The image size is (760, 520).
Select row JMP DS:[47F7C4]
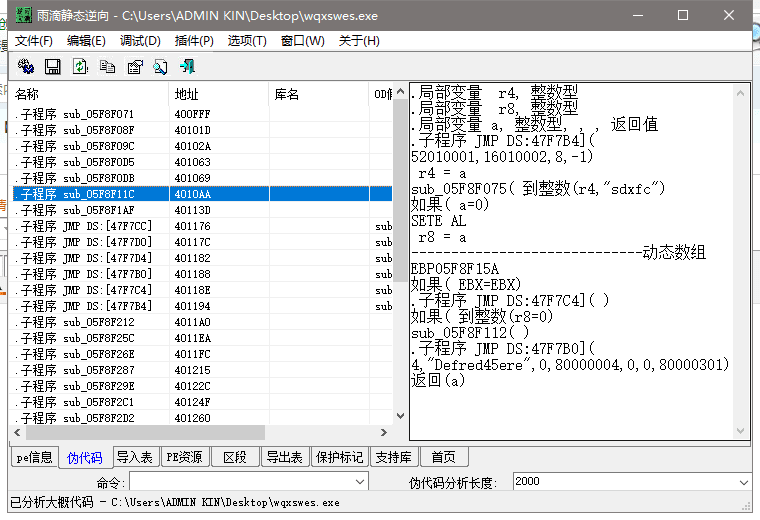201,290
